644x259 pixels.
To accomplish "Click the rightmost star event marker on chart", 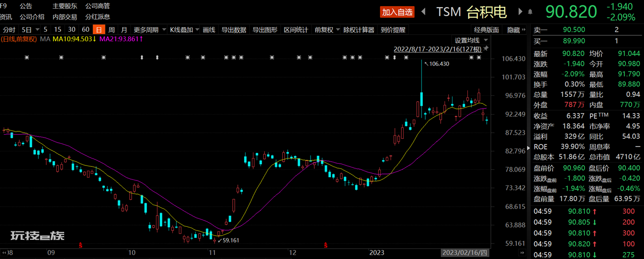I will click(479, 58).
